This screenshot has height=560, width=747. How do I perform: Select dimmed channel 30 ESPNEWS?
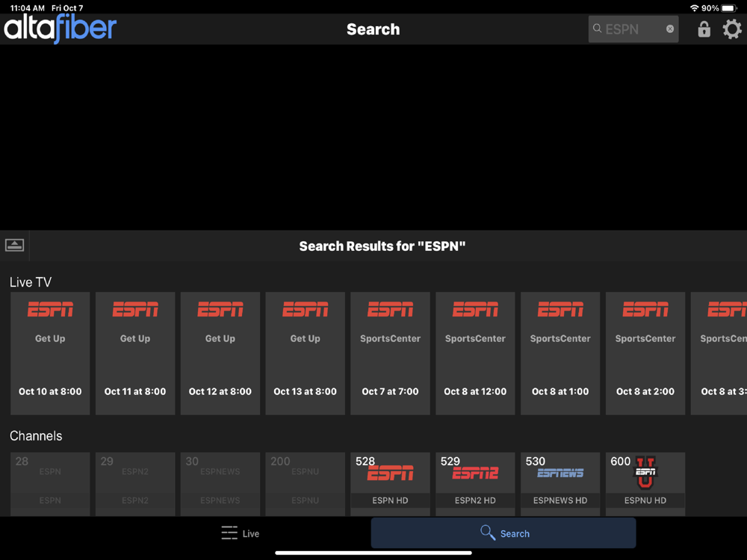click(220, 484)
